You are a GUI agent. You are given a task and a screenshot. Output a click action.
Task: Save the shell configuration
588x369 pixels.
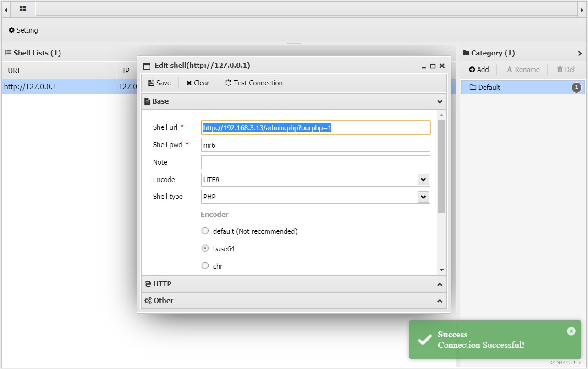pyautogui.click(x=159, y=83)
